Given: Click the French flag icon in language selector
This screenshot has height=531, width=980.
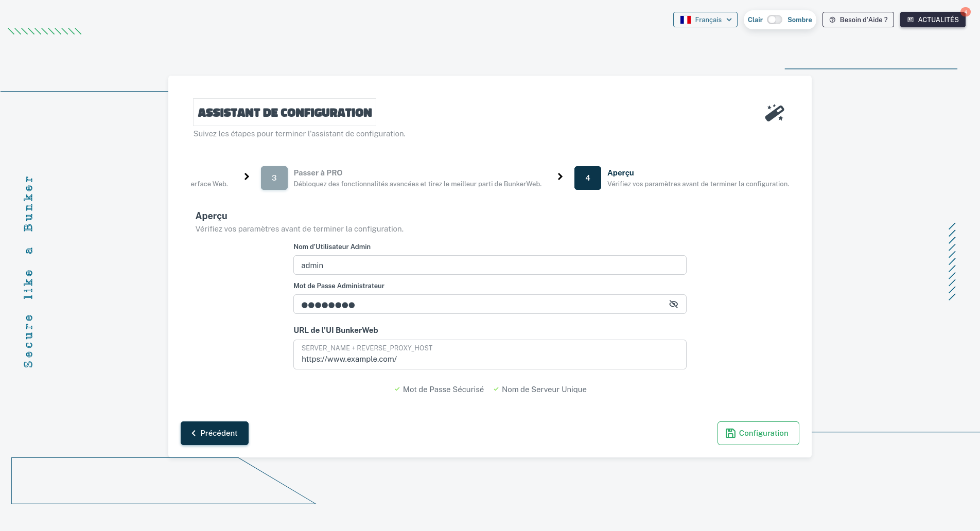Looking at the screenshot, I should coord(685,20).
